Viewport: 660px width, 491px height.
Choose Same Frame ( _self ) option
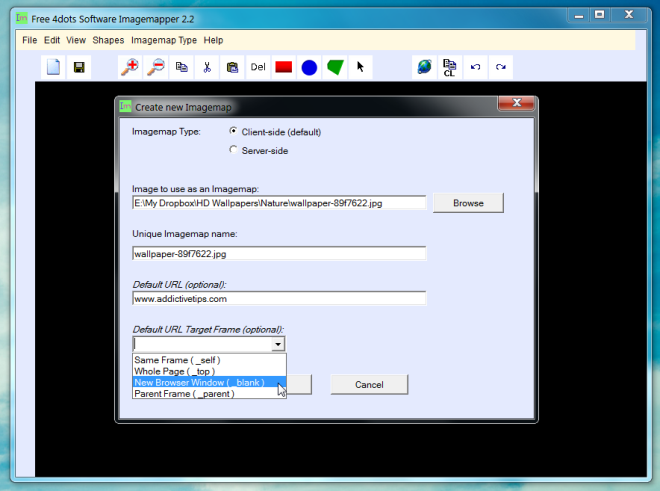pos(209,360)
